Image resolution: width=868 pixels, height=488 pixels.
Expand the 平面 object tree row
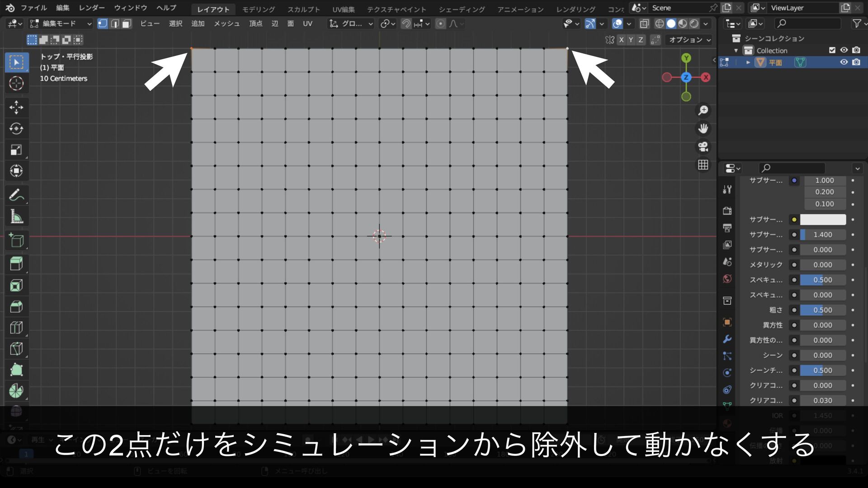(748, 62)
